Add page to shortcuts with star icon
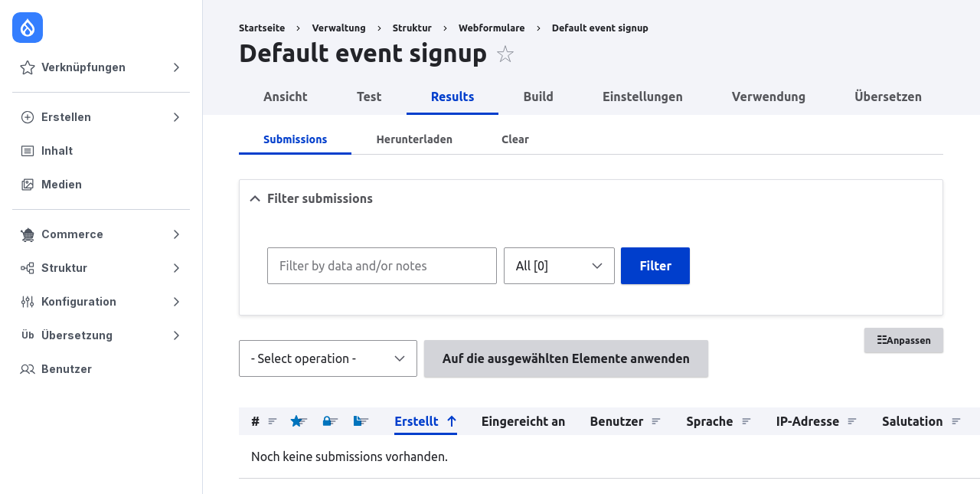Screen dimensions: 980x494 point(505,54)
